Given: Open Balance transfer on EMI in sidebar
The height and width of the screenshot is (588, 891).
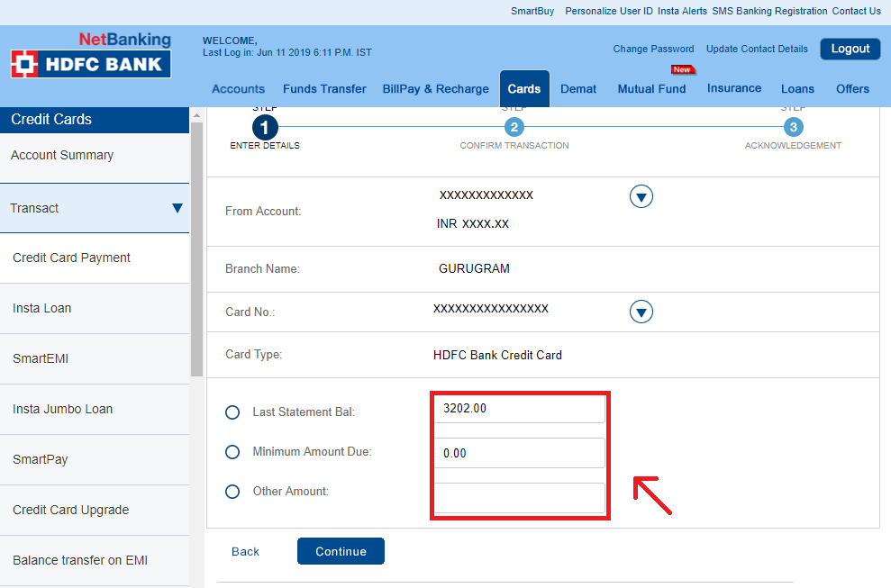Looking at the screenshot, I should click(95, 561).
